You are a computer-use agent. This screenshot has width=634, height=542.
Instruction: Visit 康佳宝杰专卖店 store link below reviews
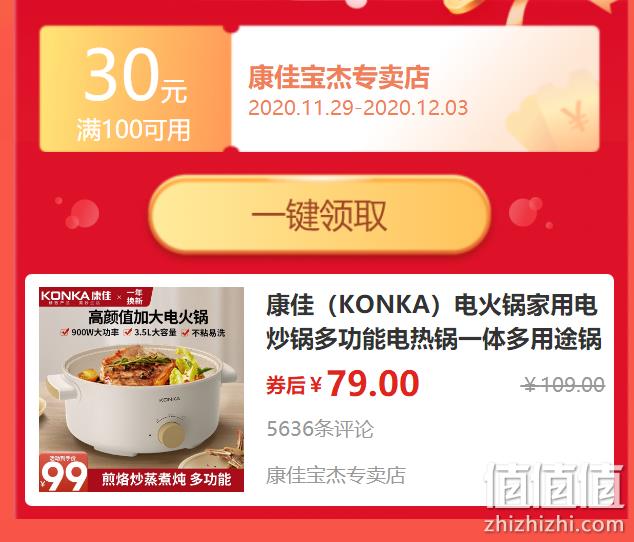coord(336,475)
